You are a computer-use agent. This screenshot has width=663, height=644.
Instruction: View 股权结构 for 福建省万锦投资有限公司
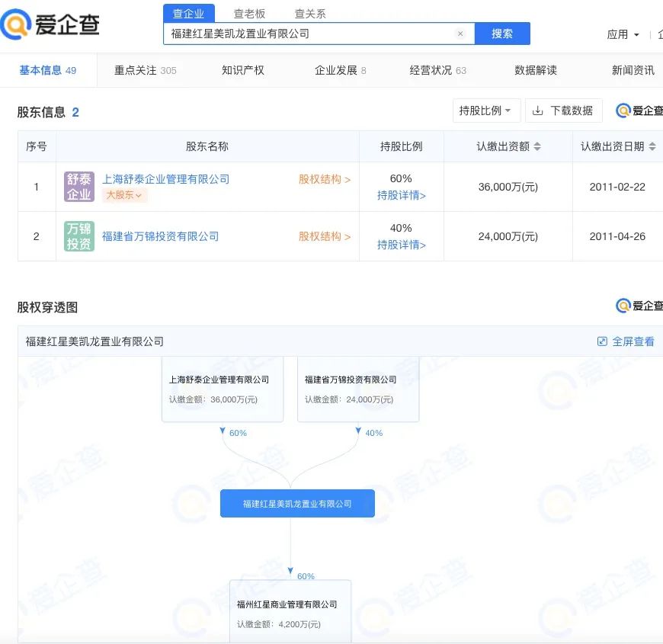tap(325, 236)
